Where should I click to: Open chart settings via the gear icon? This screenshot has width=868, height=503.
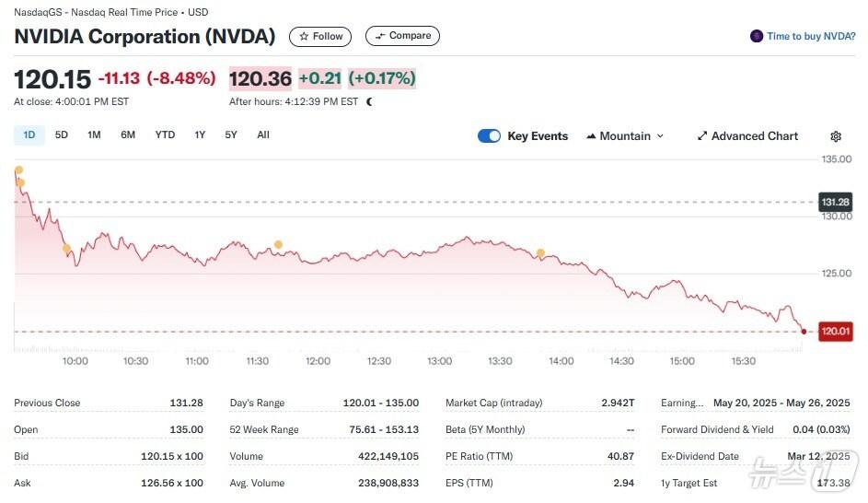click(x=836, y=136)
